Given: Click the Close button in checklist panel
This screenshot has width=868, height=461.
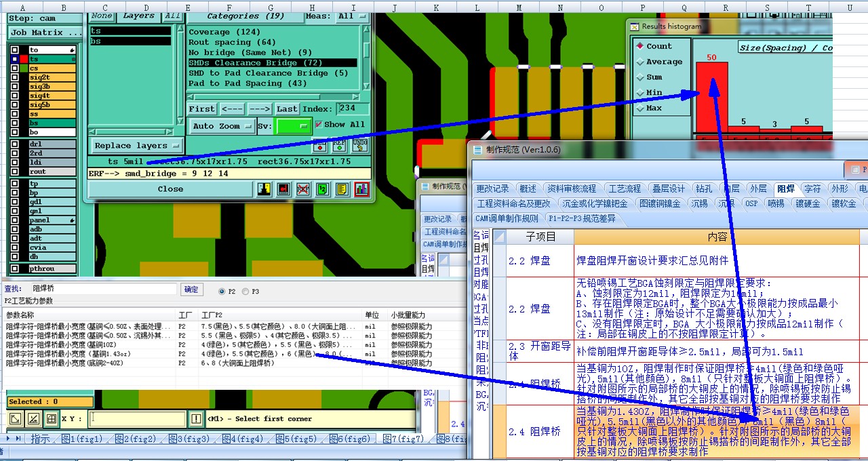Looking at the screenshot, I should click(170, 189).
